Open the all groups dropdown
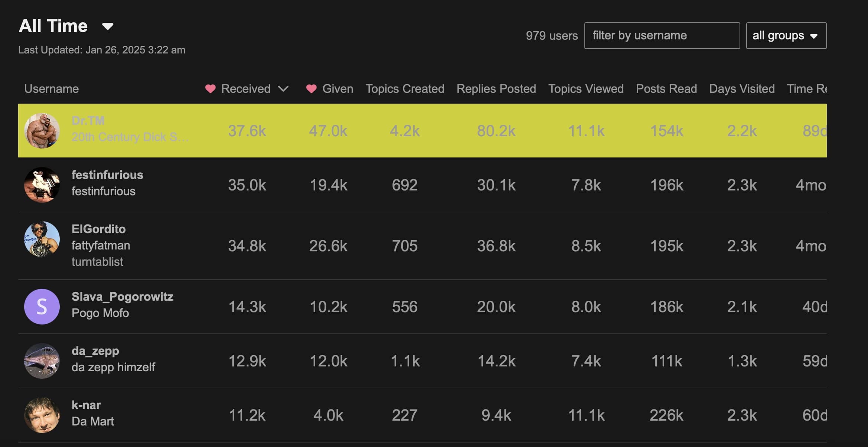The width and height of the screenshot is (868, 447). click(786, 36)
